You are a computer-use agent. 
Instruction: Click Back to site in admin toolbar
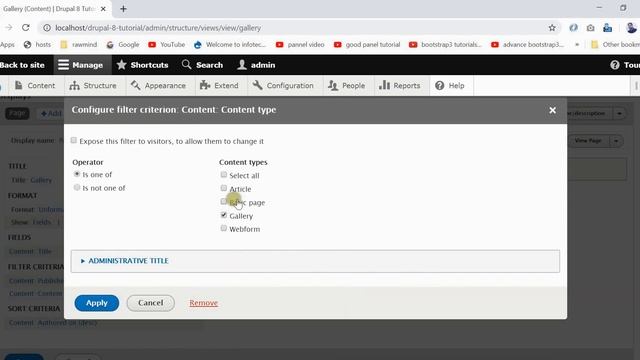pos(22,65)
